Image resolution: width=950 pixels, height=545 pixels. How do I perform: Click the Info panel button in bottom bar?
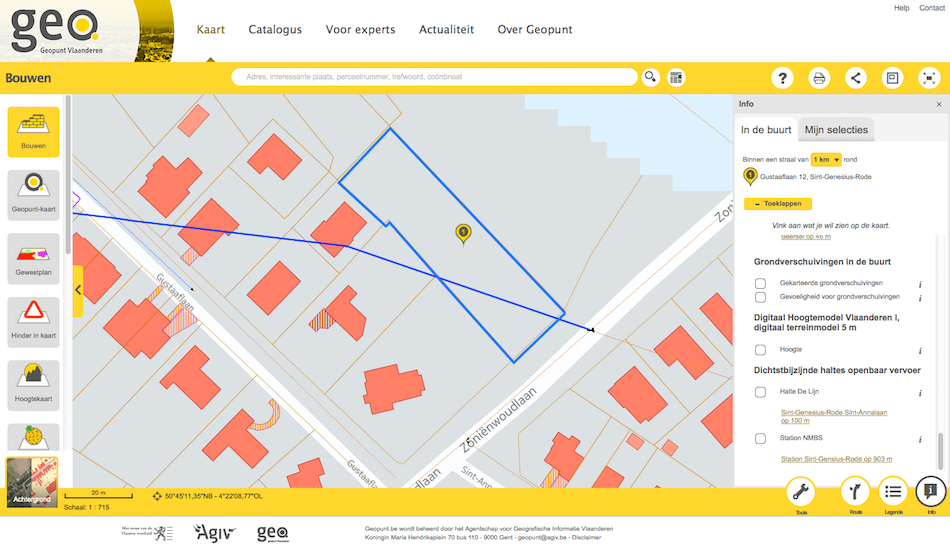[931, 492]
